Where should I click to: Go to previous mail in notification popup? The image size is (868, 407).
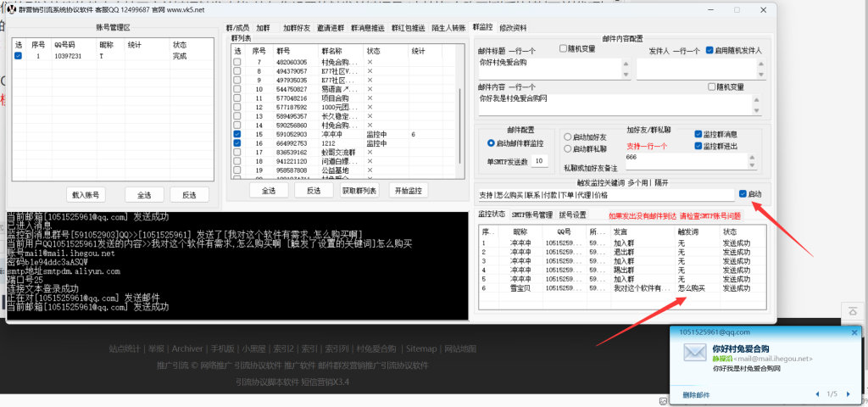816,394
